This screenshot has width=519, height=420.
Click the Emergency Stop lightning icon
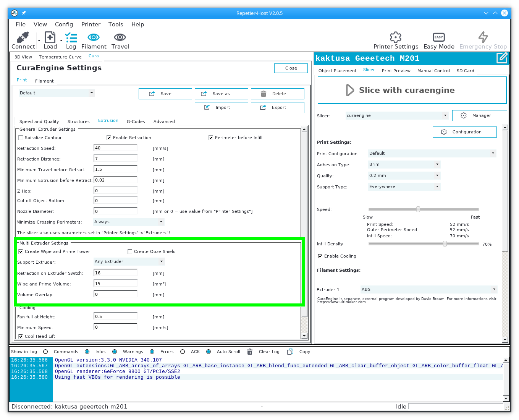[x=483, y=37]
